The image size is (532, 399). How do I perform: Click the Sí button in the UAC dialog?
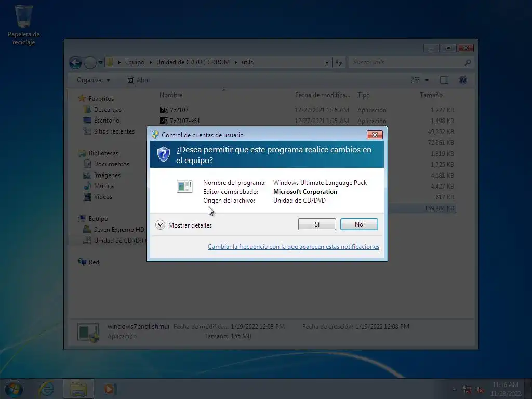tap(317, 224)
